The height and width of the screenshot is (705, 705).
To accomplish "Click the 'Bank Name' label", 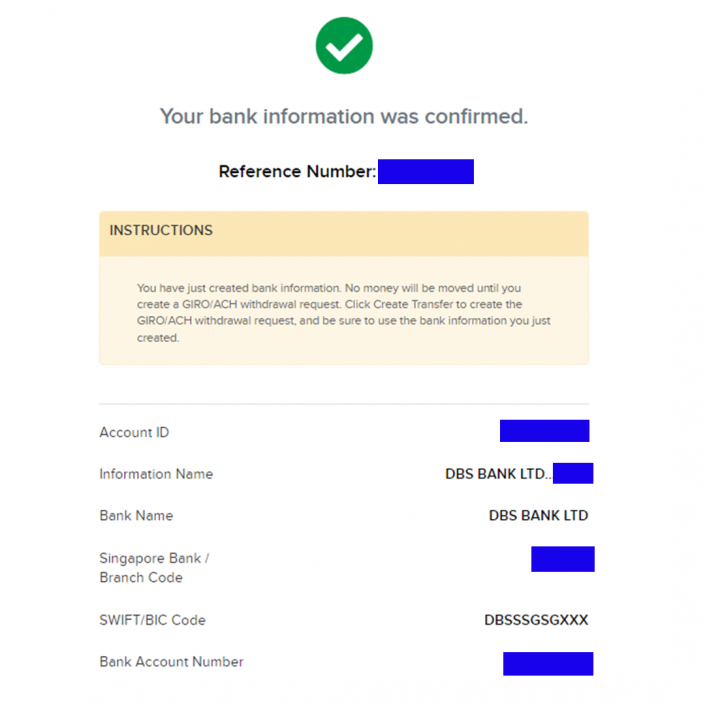I will [x=136, y=516].
